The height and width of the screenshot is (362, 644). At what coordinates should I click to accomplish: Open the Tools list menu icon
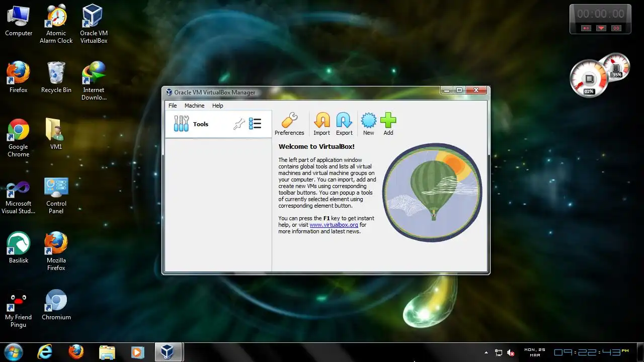pos(255,124)
